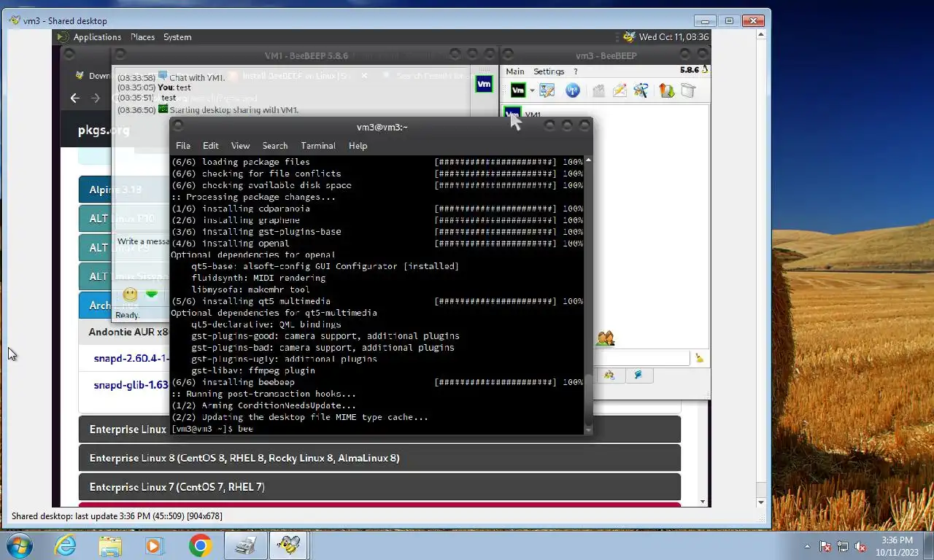Viewport: 934px width, 560px height.
Task: Click the BeeBEEP bee icon on the taskbar
Action: coord(290,545)
